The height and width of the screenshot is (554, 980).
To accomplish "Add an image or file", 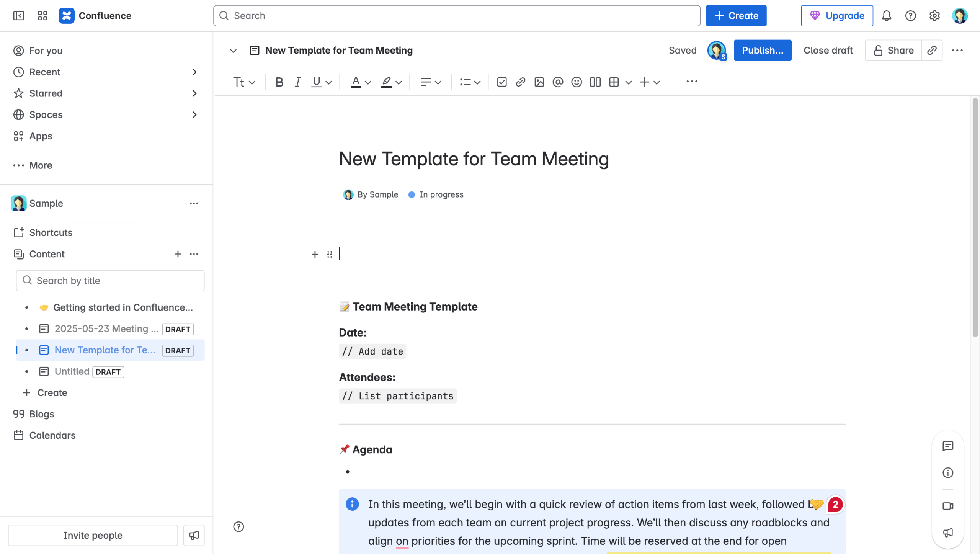I will click(x=539, y=82).
